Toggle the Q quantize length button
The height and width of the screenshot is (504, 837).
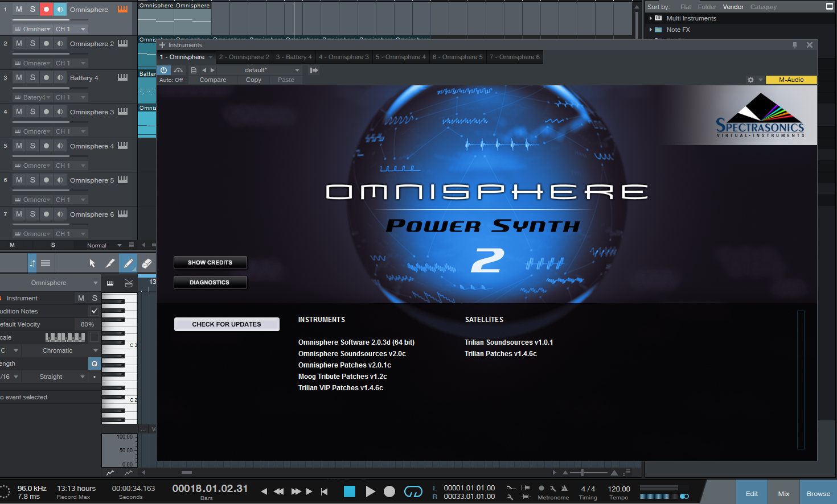click(95, 363)
